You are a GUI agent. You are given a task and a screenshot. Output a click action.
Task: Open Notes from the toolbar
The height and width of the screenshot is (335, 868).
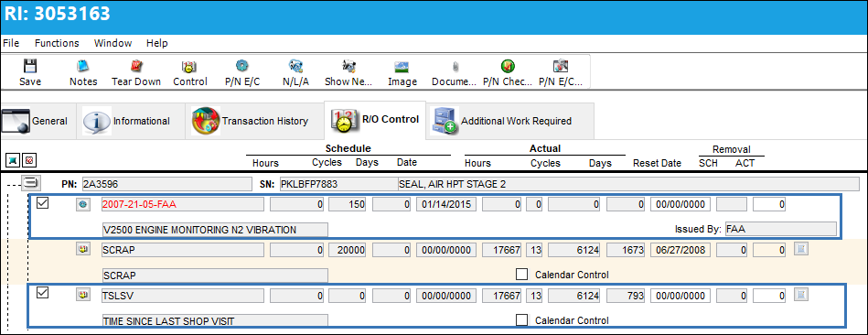[x=83, y=67]
